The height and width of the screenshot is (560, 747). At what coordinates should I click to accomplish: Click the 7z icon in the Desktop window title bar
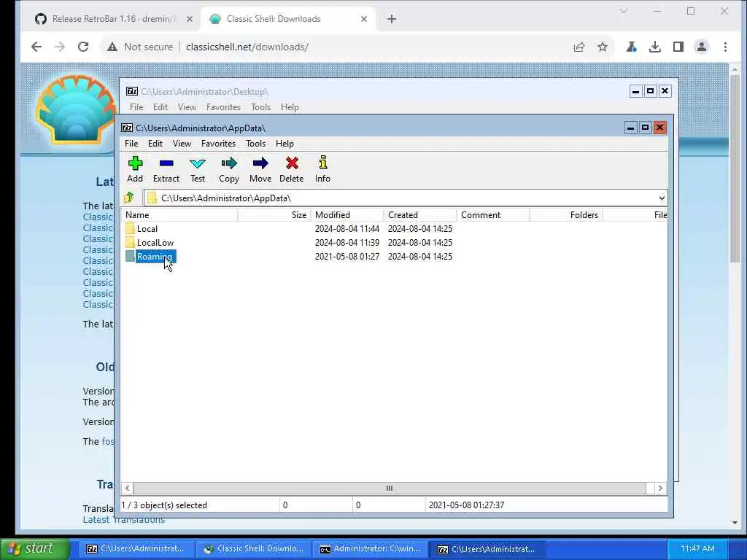point(132,91)
